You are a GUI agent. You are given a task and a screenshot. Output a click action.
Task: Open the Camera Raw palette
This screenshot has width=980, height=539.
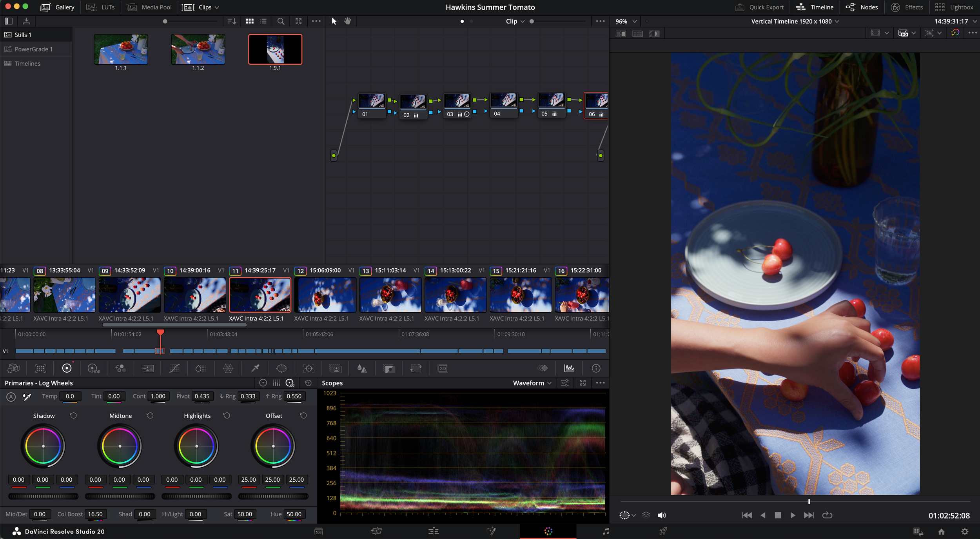coord(14,368)
